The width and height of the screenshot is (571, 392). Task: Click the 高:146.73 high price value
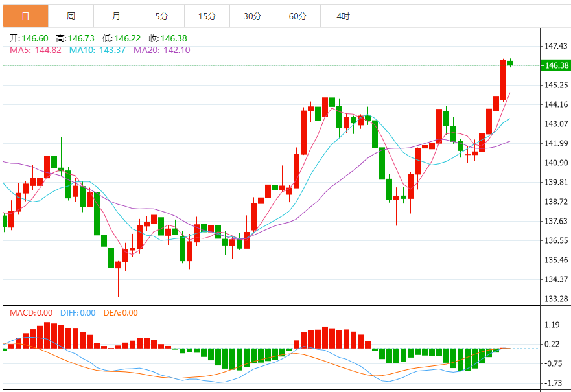(x=75, y=39)
